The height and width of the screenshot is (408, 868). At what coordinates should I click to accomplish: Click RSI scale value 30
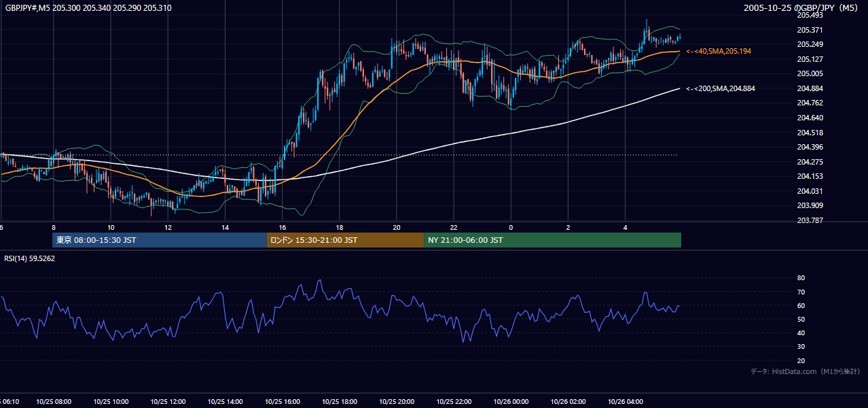click(x=801, y=347)
